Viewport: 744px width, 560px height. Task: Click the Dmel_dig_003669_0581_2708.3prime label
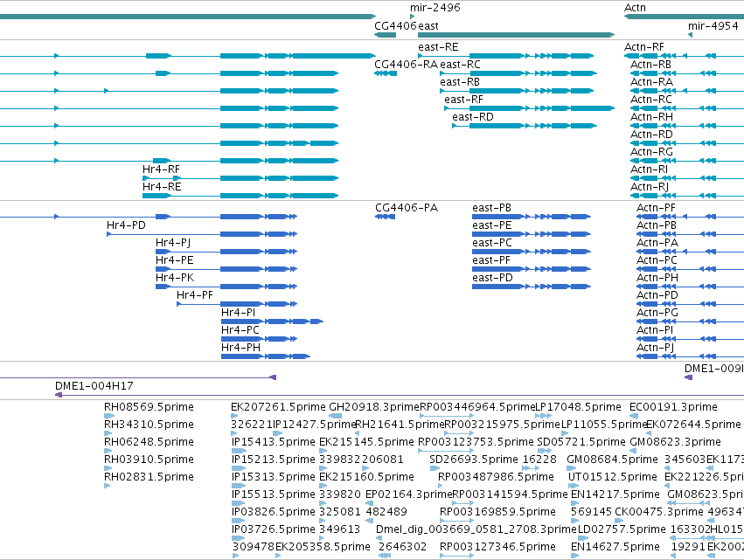click(x=476, y=529)
